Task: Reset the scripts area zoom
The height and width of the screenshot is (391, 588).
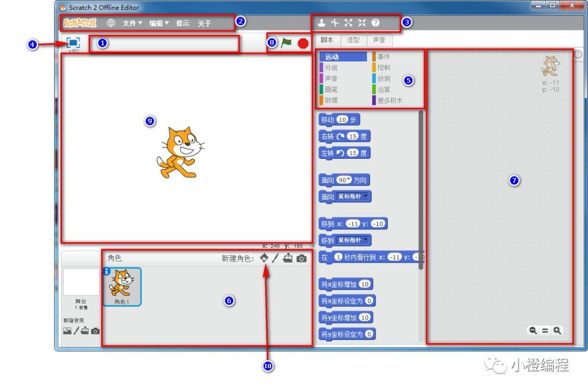Action: pyautogui.click(x=545, y=330)
